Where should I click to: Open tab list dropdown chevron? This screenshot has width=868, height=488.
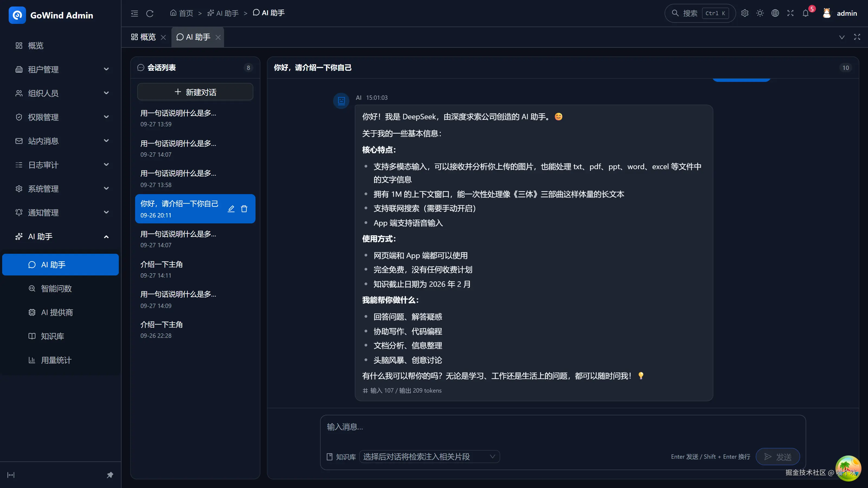click(842, 37)
